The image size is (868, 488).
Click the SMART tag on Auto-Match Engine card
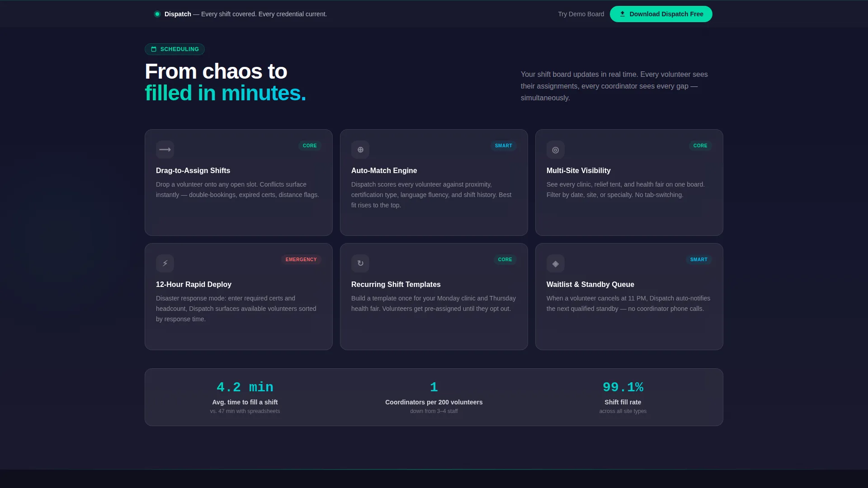click(504, 145)
